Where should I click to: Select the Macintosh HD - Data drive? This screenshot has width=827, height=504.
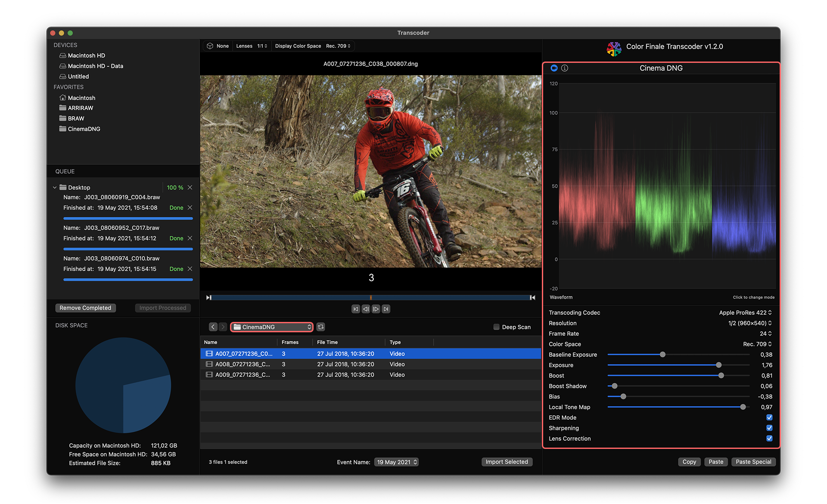(91, 66)
